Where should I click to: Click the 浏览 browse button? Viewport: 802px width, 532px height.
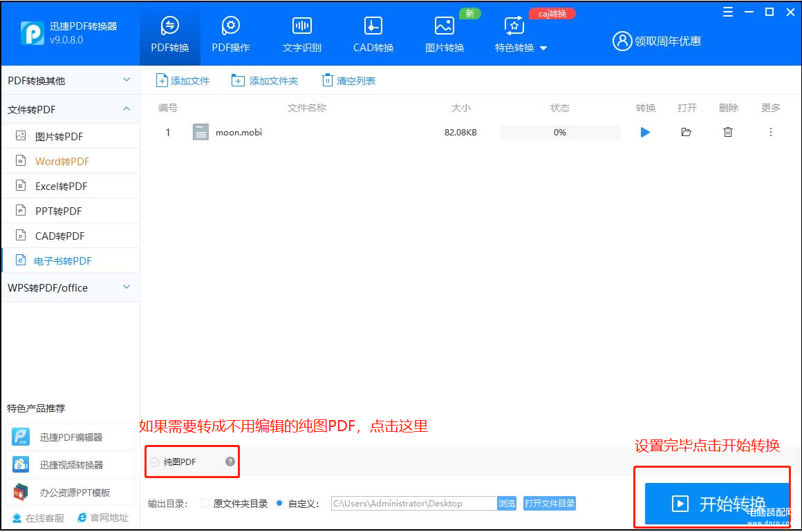(x=506, y=504)
